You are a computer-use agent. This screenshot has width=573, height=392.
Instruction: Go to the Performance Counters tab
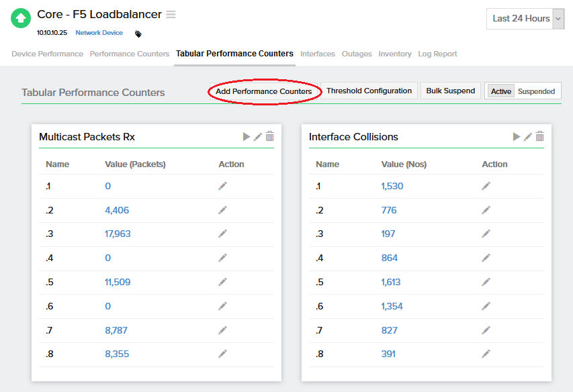pyautogui.click(x=130, y=54)
